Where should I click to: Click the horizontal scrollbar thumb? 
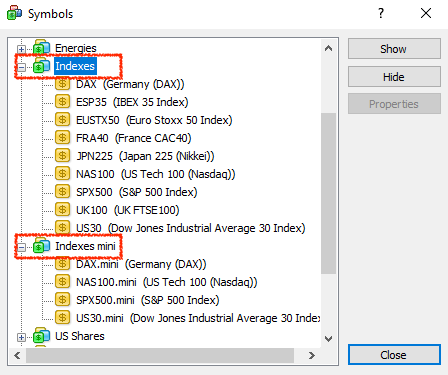click(x=160, y=355)
